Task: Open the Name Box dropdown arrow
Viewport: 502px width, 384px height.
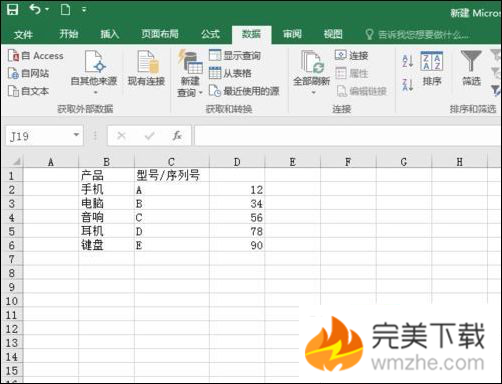Action: (76, 135)
